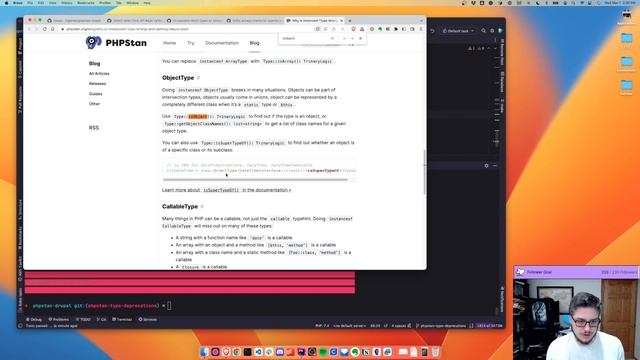Open the TODO tool window tab
This screenshot has height=360, width=640.
(83, 320)
